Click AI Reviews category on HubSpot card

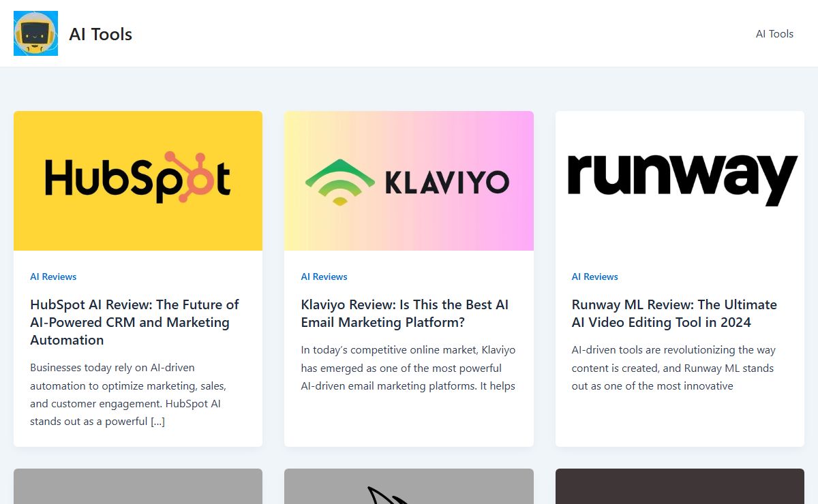point(53,277)
